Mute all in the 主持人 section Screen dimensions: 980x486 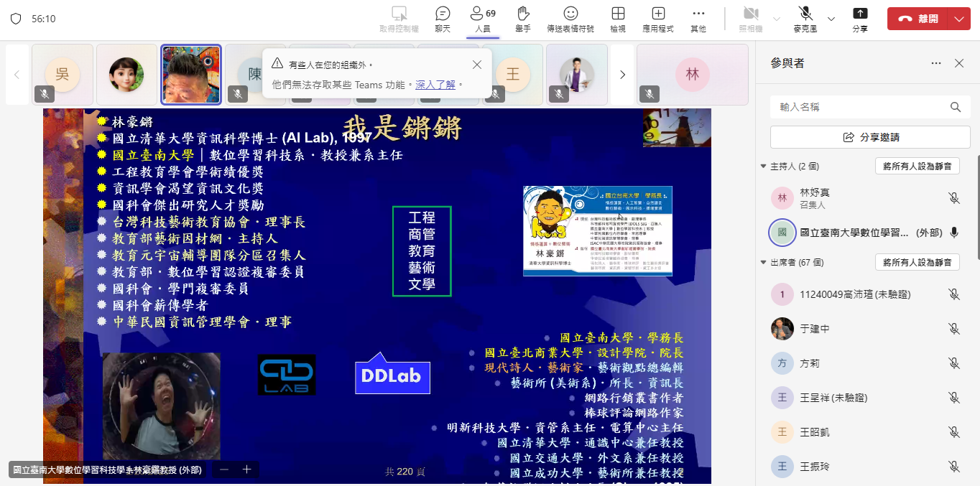[917, 166]
